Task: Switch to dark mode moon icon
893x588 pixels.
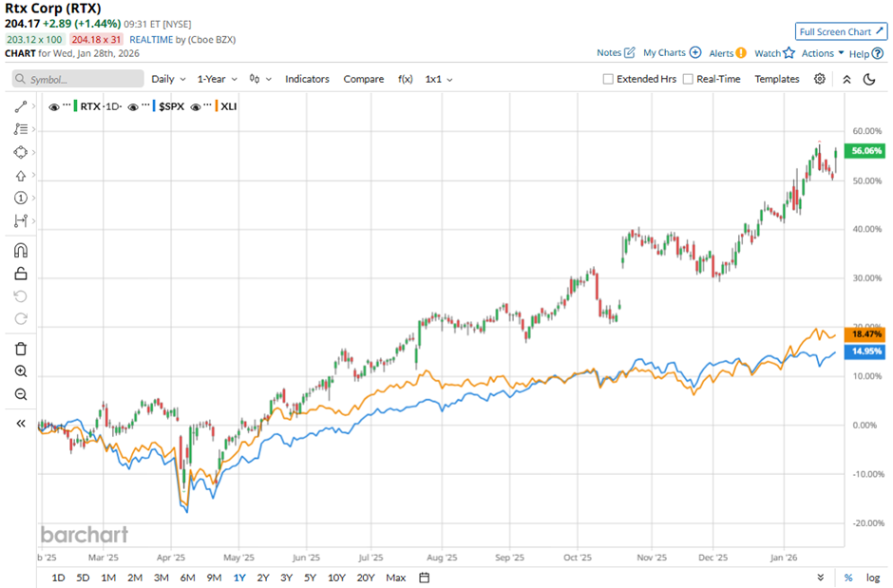Action: pos(869,79)
